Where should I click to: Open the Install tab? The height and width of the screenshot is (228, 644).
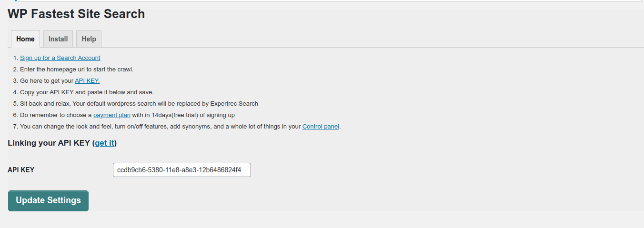(x=58, y=39)
